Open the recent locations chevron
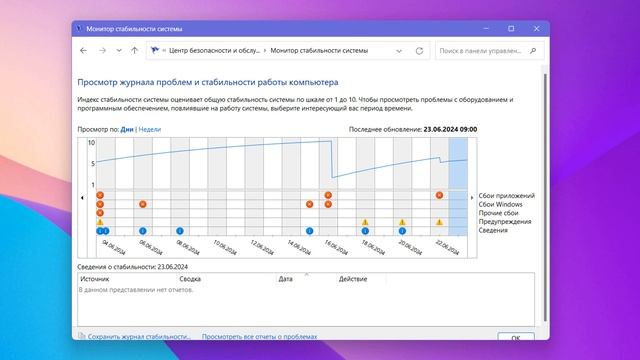Screen dimensions: 640x360 click(118, 51)
